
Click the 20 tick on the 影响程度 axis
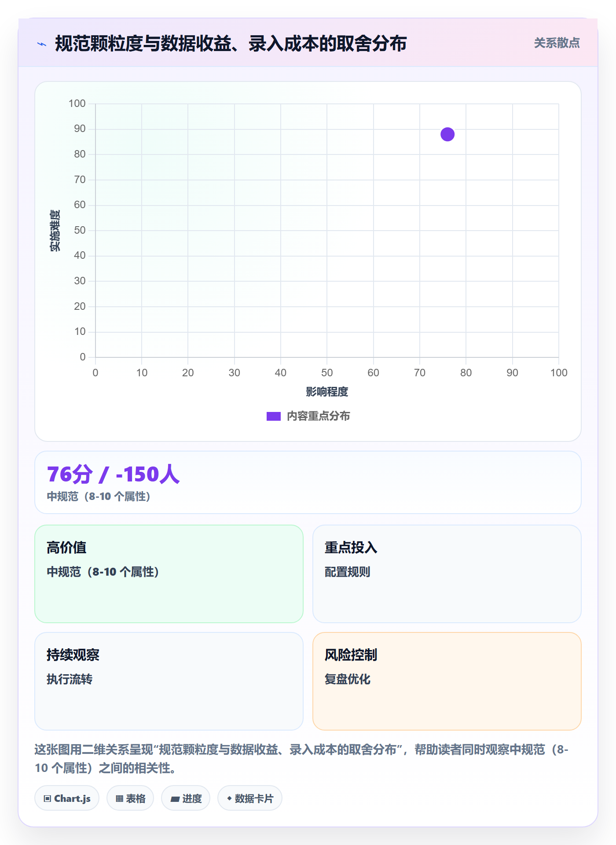coord(188,373)
